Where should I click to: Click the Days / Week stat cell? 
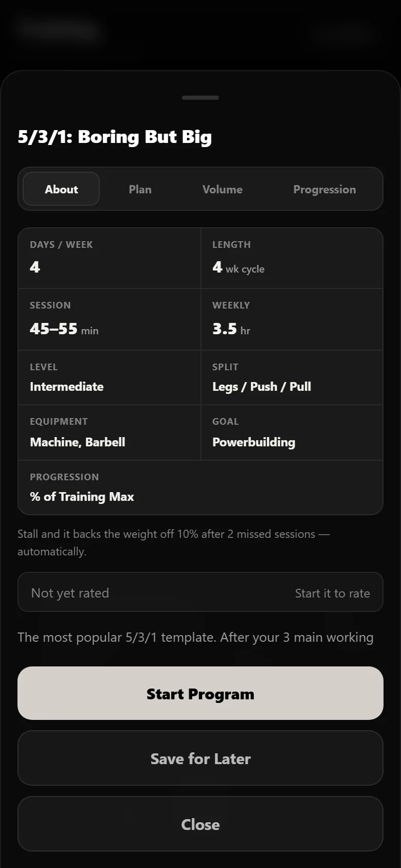click(x=110, y=258)
